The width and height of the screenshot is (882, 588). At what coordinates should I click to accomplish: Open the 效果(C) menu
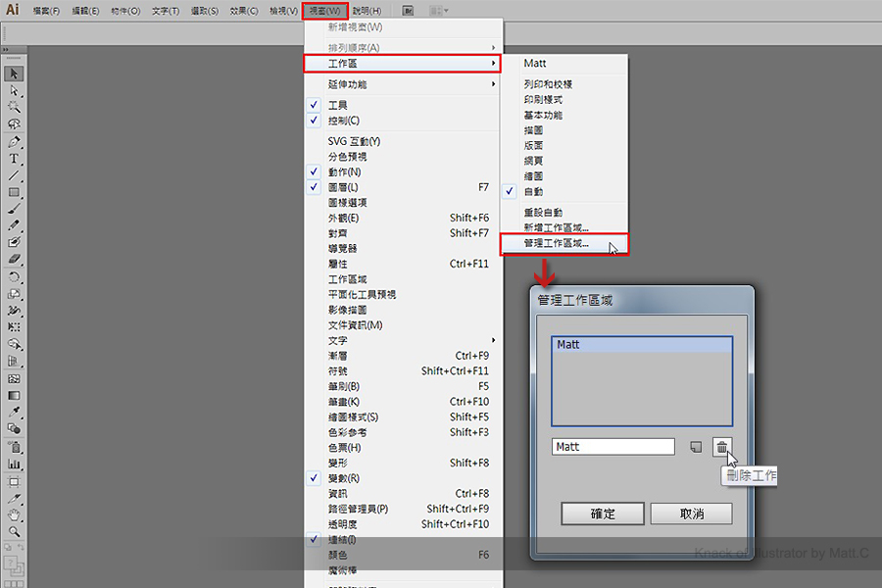click(244, 11)
